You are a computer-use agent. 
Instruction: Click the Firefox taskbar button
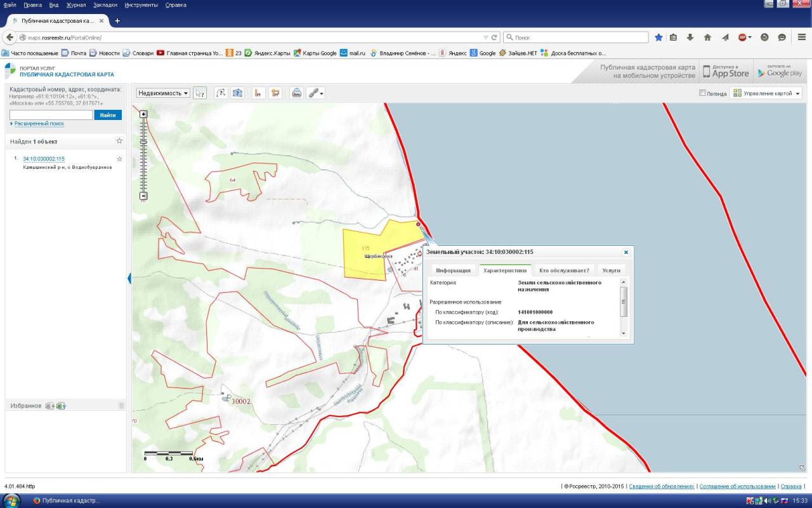[x=67, y=500]
